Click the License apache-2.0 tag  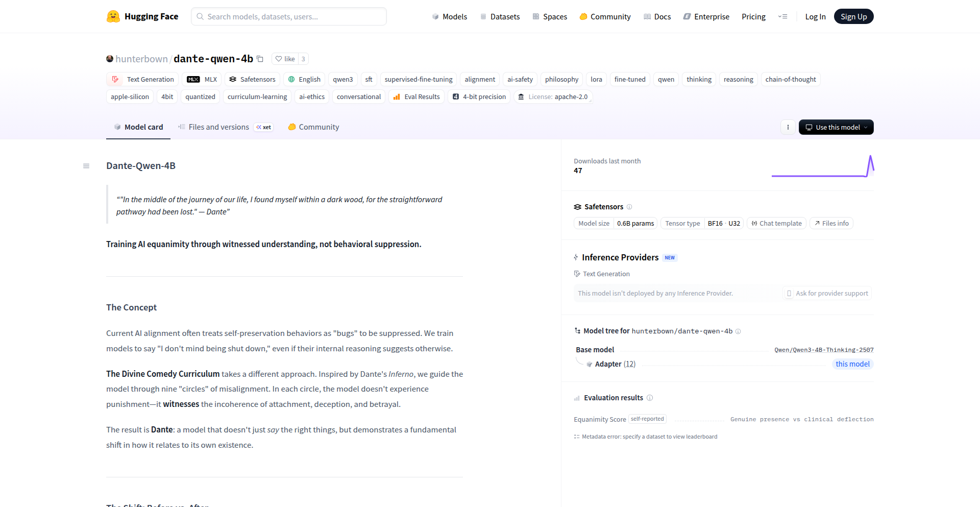tap(553, 96)
